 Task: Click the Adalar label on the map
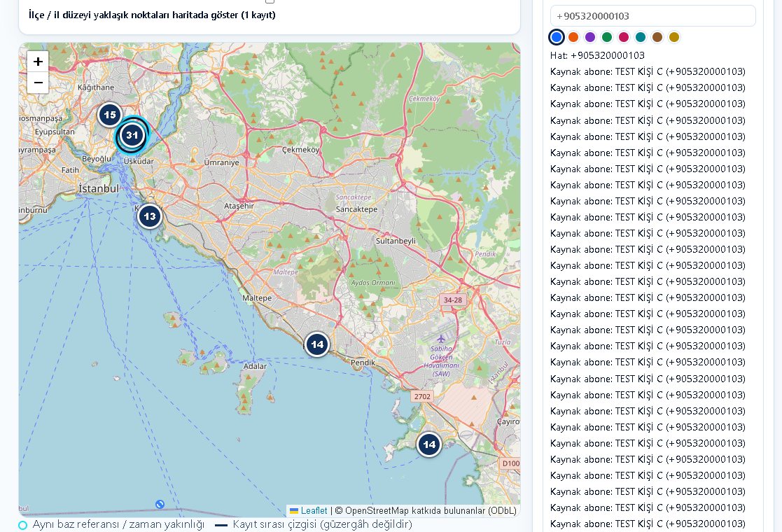pyautogui.click(x=255, y=366)
